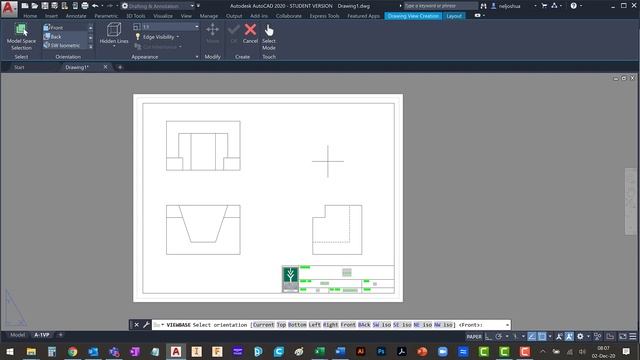Click the command line customize wrench icon

click(146, 324)
